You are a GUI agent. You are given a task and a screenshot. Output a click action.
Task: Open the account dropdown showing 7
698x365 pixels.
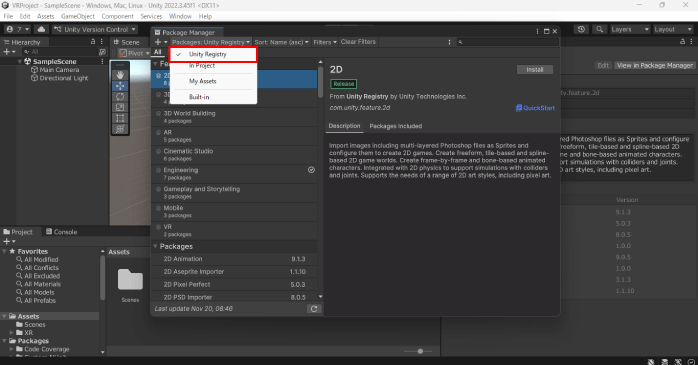tap(18, 29)
